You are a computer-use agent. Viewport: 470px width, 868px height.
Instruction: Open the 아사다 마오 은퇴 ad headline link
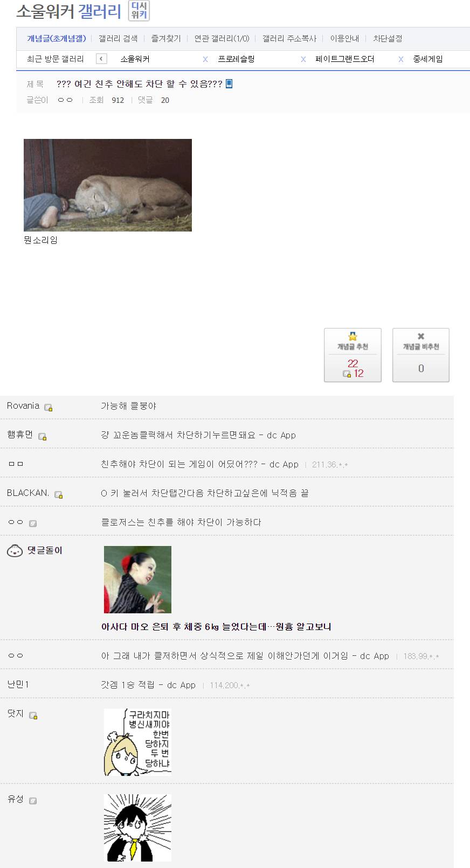pos(216,627)
